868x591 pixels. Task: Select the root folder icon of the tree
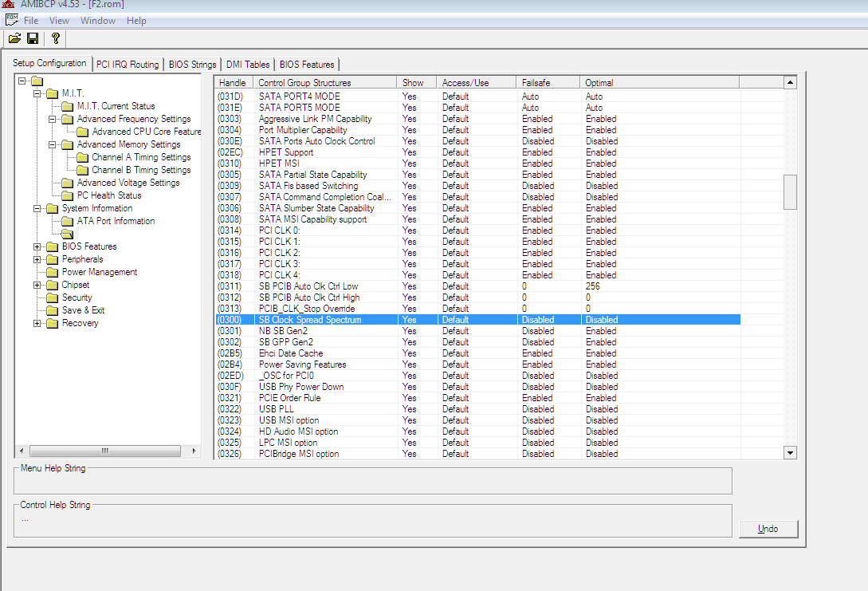coord(37,81)
